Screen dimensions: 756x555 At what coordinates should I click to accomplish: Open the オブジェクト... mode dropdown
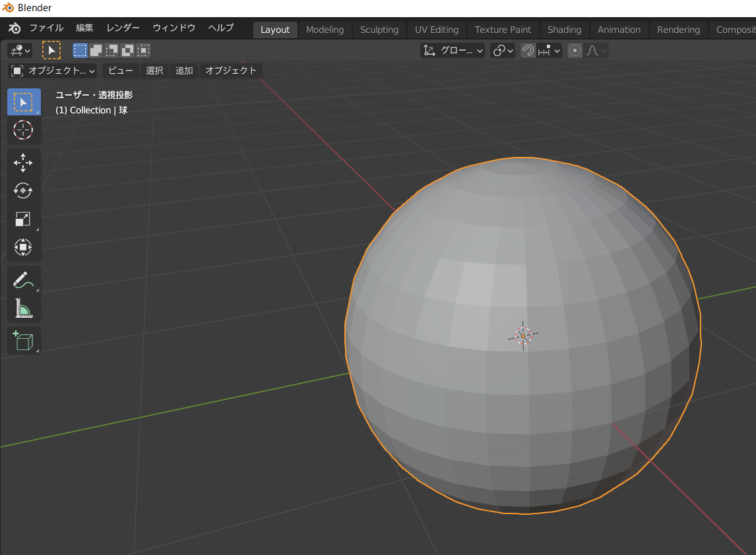[x=53, y=71]
